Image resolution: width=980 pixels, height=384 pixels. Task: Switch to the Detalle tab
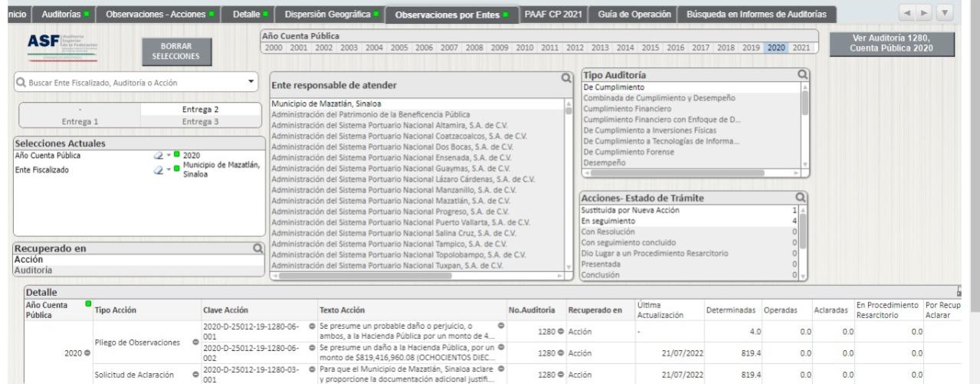click(x=251, y=15)
